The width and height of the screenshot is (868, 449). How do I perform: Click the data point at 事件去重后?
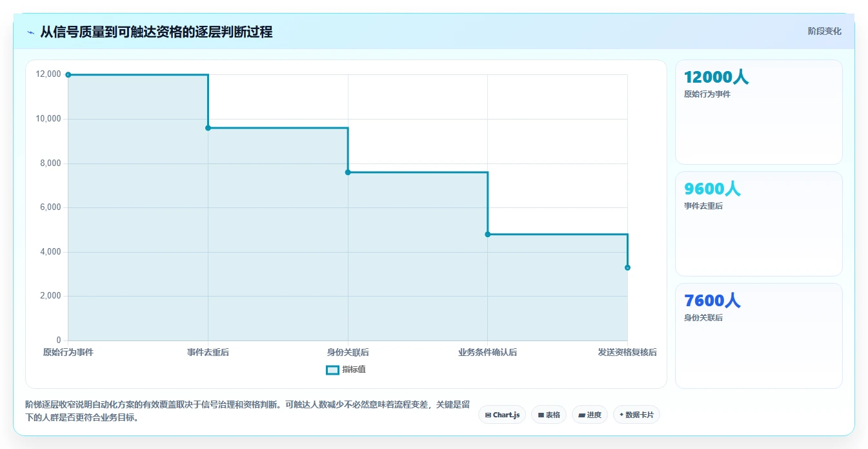(208, 128)
